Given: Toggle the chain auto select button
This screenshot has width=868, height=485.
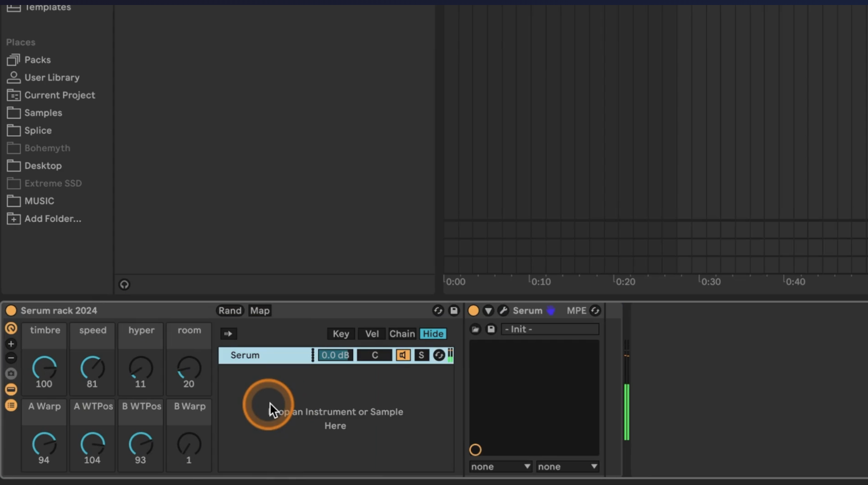Looking at the screenshot, I should [x=228, y=334].
